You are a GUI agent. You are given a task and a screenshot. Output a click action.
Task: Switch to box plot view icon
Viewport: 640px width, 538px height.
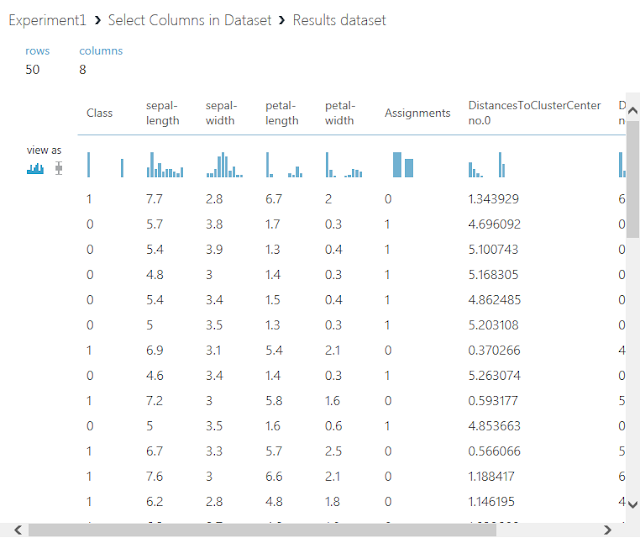(58, 168)
